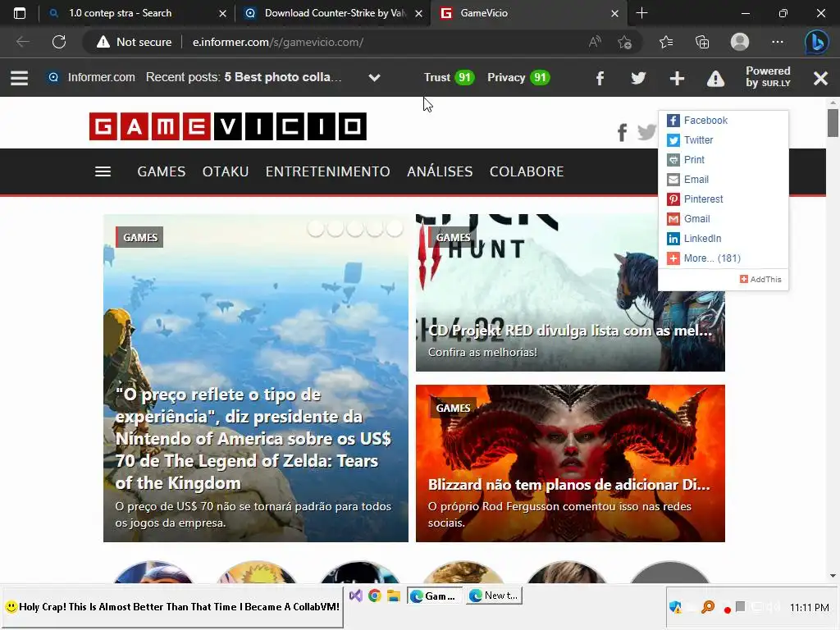This screenshot has width=840, height=630.
Task: Click the AddThis branding link
Action: tap(760, 279)
